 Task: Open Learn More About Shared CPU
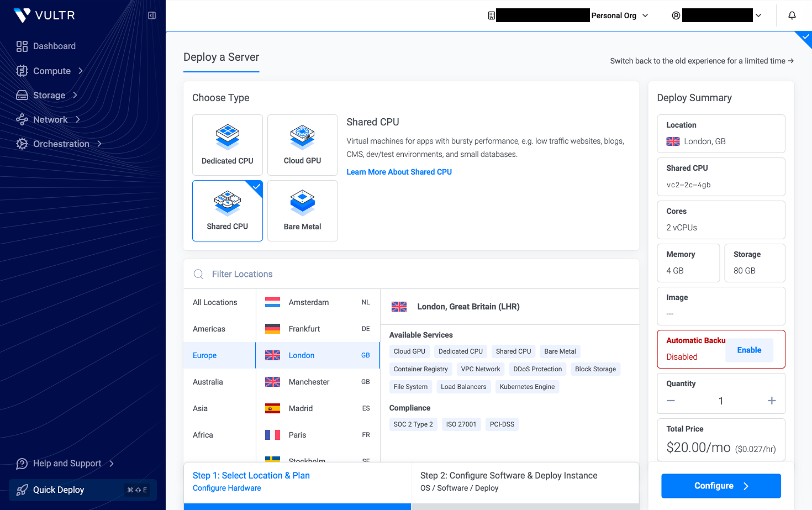coord(399,172)
